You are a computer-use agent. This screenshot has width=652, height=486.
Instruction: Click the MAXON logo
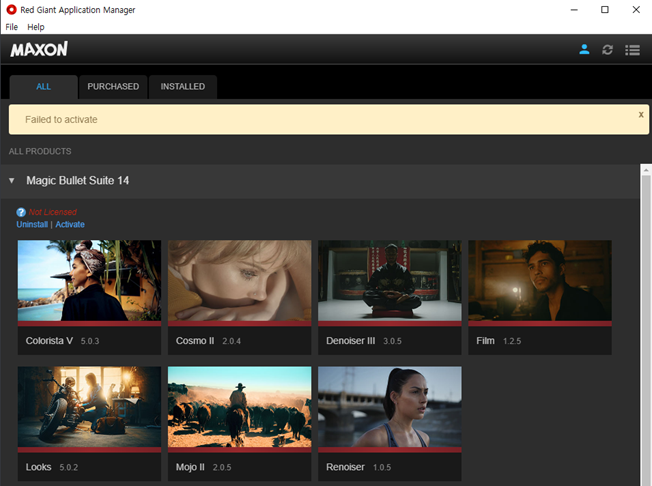[39, 49]
